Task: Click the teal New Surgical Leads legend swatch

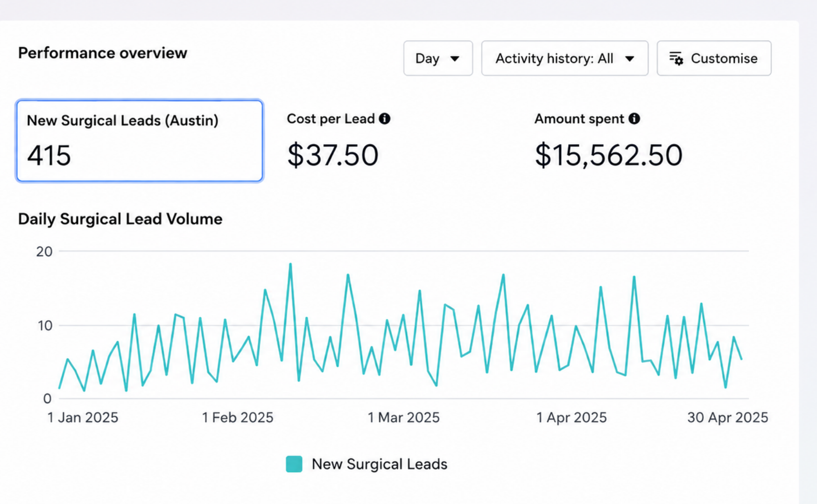Action: (294, 464)
